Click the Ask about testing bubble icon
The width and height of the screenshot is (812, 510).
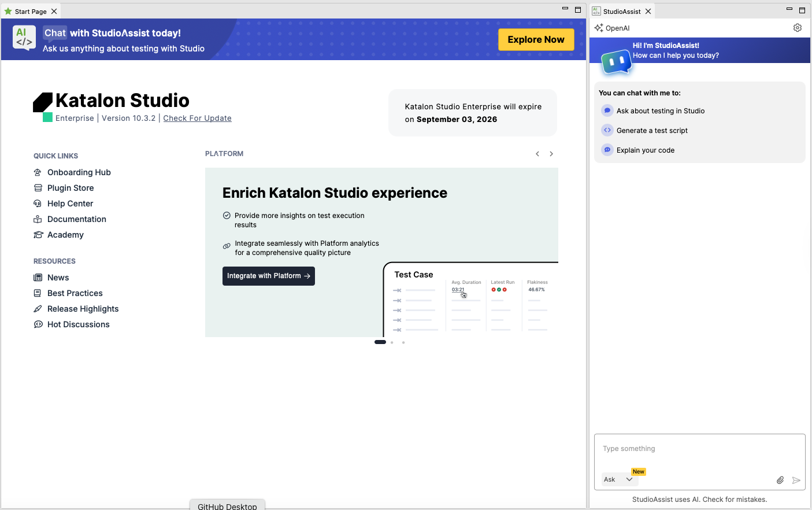(x=607, y=110)
